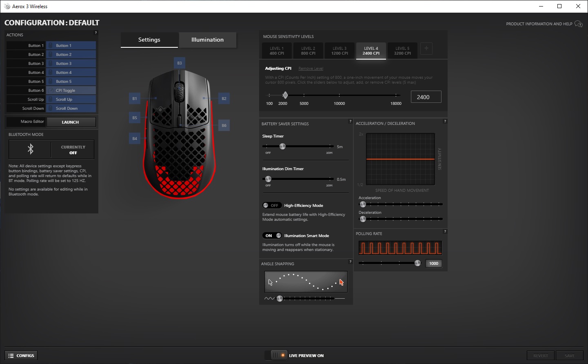Image resolution: width=588 pixels, height=364 pixels.
Task: Switch to the Settings tab
Action: click(x=149, y=40)
